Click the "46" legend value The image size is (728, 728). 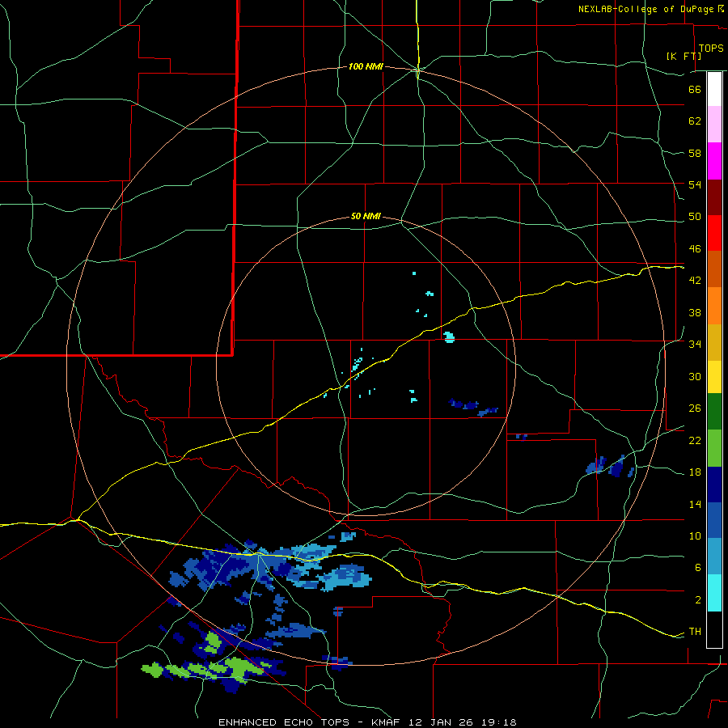[695, 249]
